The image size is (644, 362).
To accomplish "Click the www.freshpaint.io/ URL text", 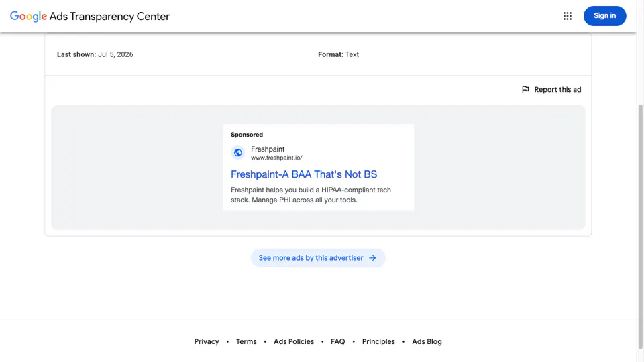I will [276, 158].
